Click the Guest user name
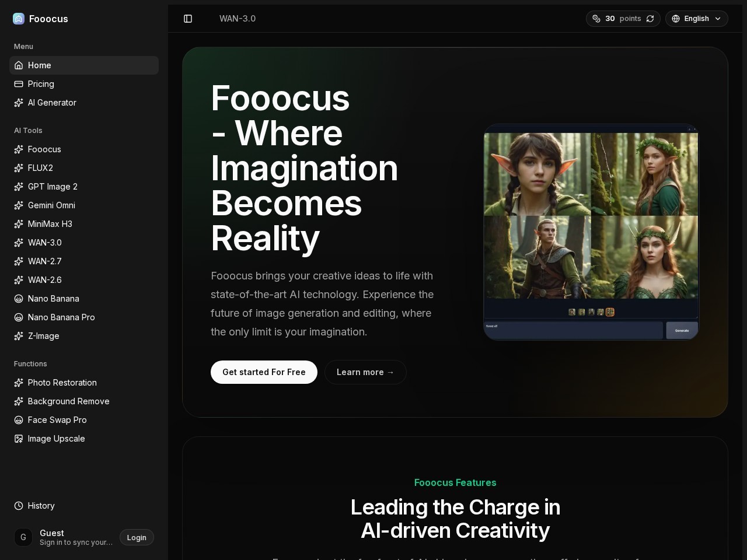The image size is (747, 560). click(x=52, y=533)
